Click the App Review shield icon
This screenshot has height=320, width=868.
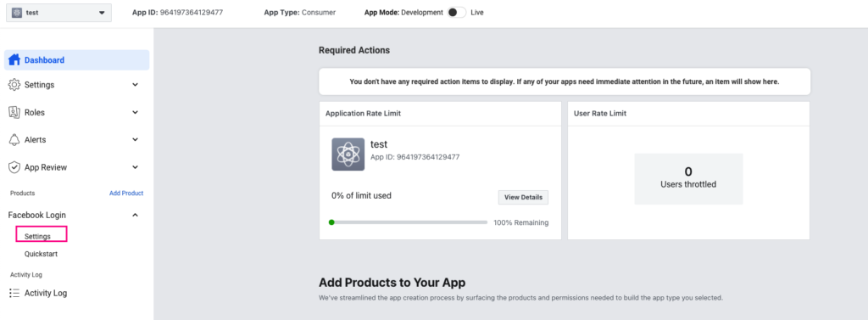14,167
